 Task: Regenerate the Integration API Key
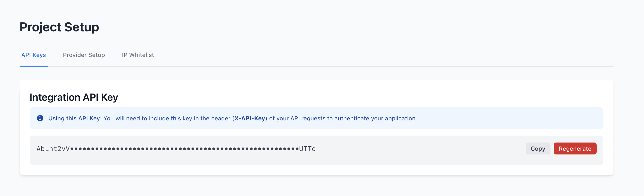(x=575, y=148)
